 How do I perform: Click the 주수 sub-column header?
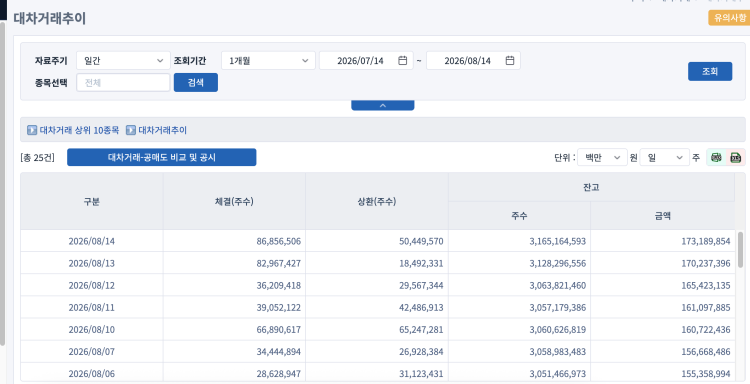point(519,216)
